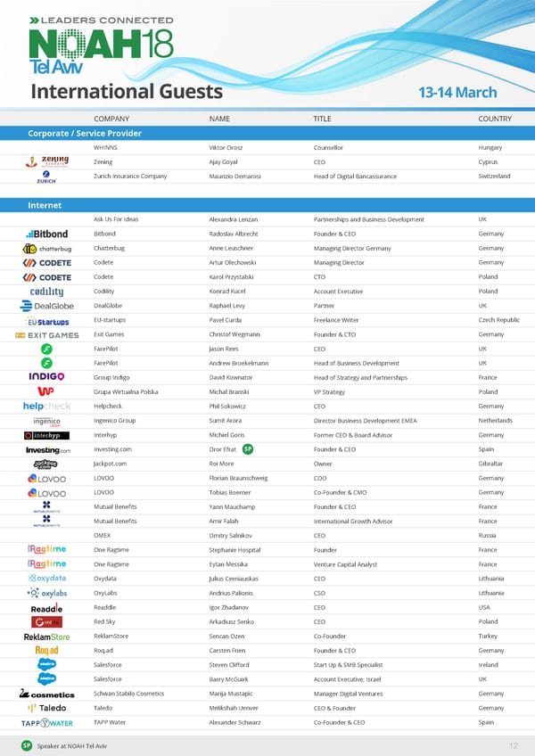
Task: Click the SP speaker legend badge in footer
Action: click(x=28, y=744)
